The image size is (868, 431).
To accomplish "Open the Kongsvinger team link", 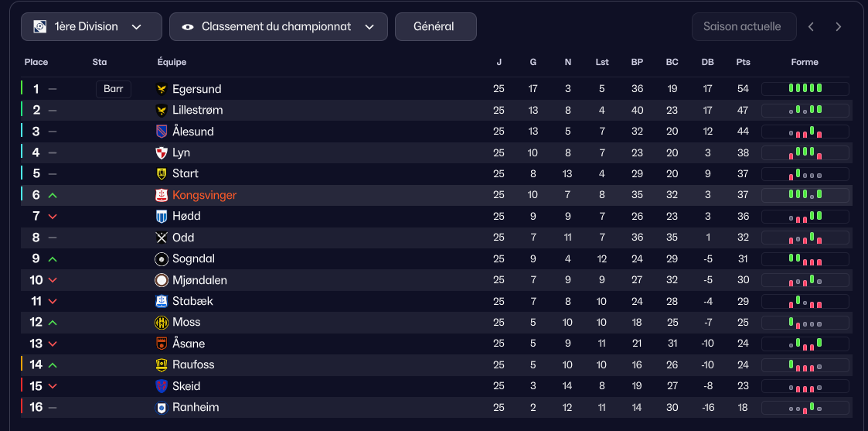I will (204, 195).
